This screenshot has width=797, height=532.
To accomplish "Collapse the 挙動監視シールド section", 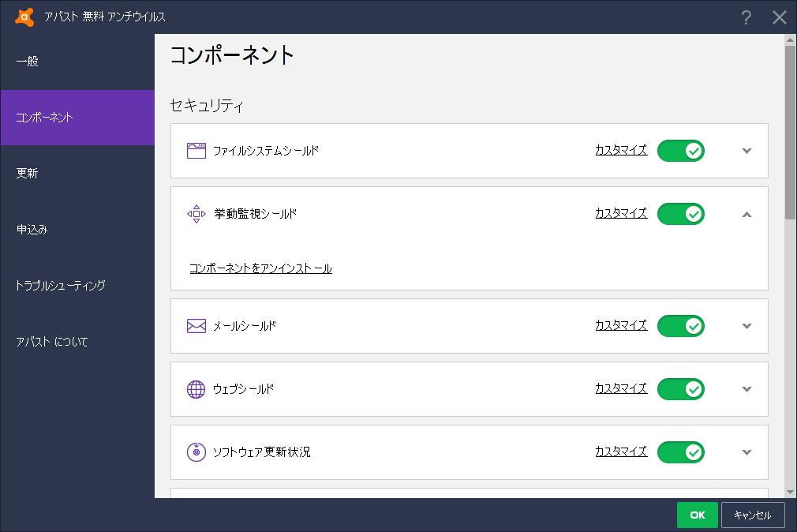I will tap(746, 213).
